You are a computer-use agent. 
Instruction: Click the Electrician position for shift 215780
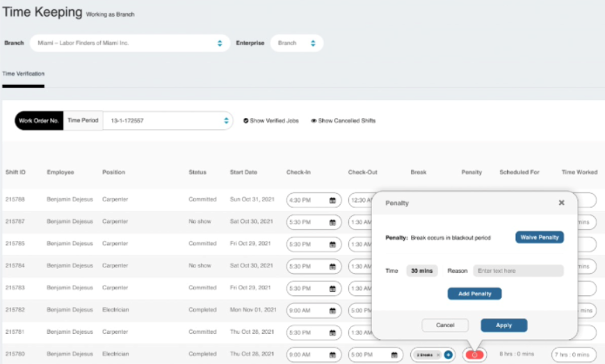pyautogui.click(x=115, y=354)
